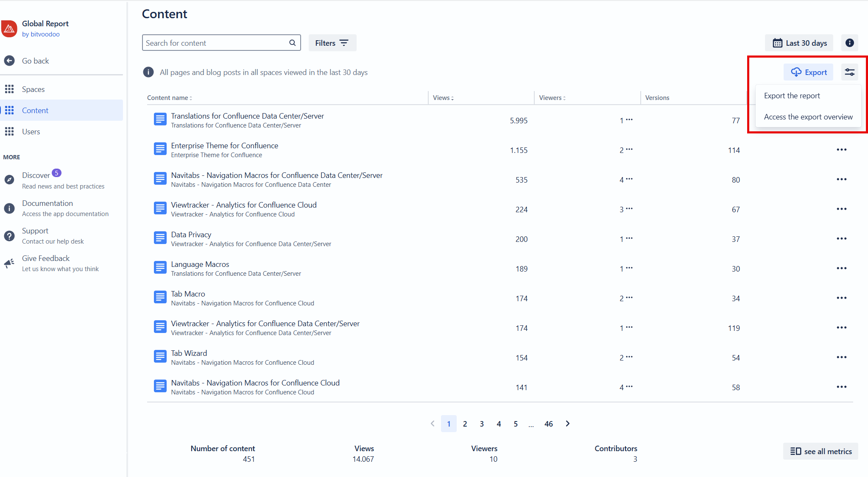Click the info icon next to Last 30 days
Image resolution: width=868 pixels, height=477 pixels.
tap(849, 43)
